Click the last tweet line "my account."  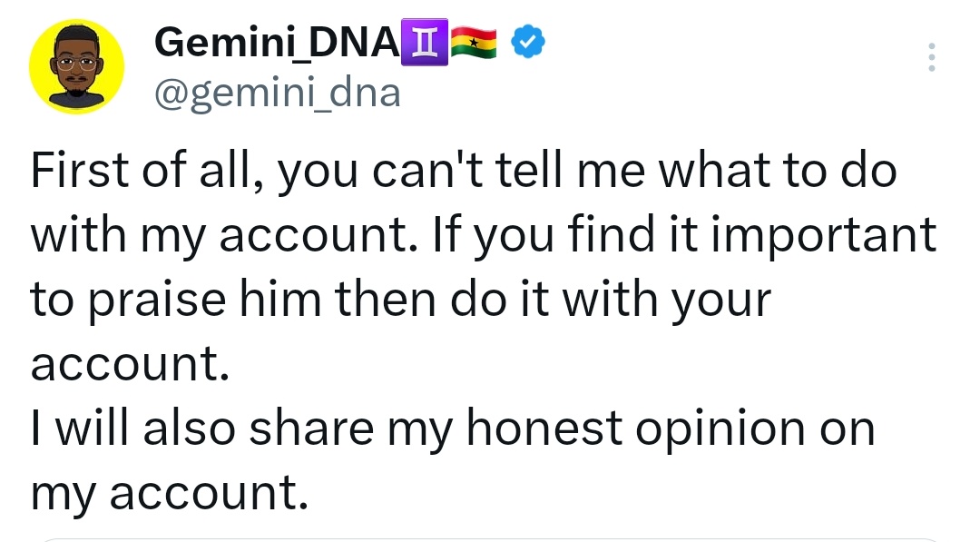click(x=163, y=492)
